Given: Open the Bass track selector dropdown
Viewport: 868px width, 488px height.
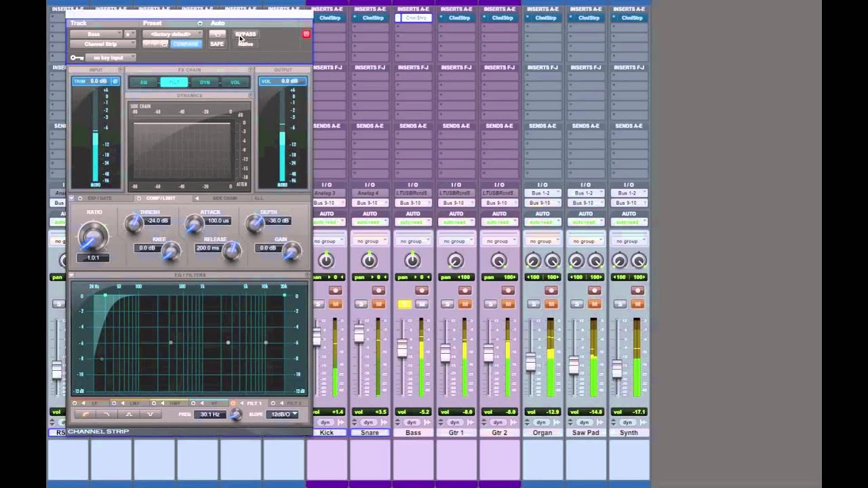Looking at the screenshot, I should point(95,34).
